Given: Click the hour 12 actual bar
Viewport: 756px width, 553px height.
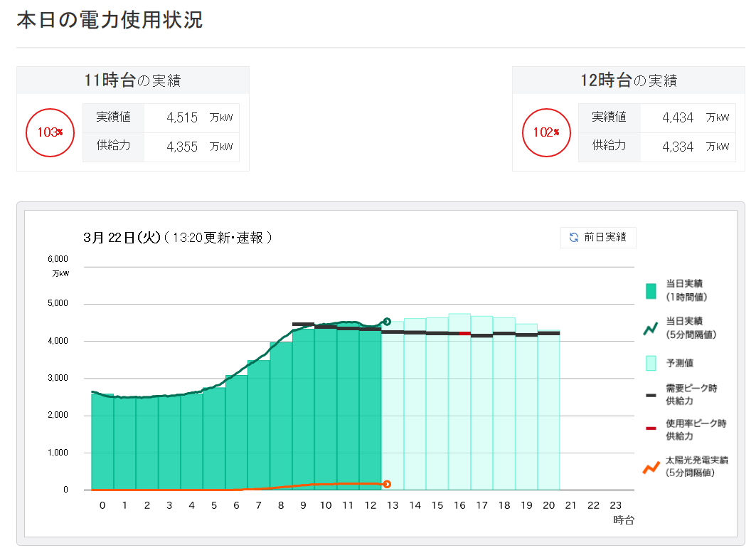Looking at the screenshot, I should pyautogui.click(x=371, y=409).
